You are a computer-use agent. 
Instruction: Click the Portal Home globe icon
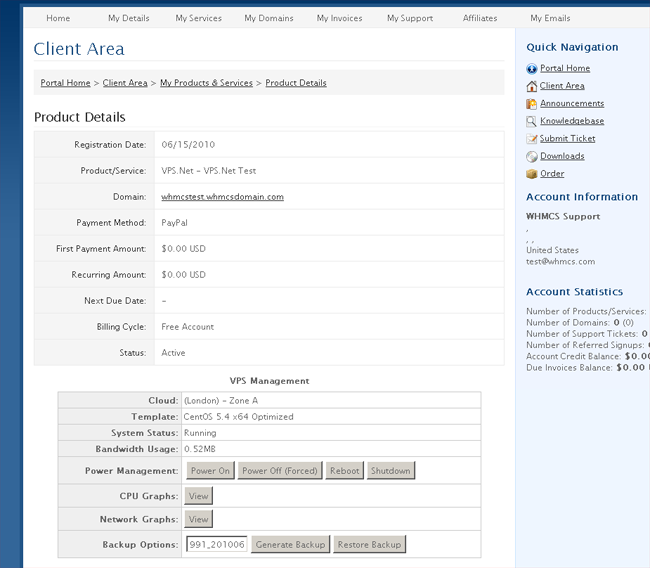click(531, 69)
